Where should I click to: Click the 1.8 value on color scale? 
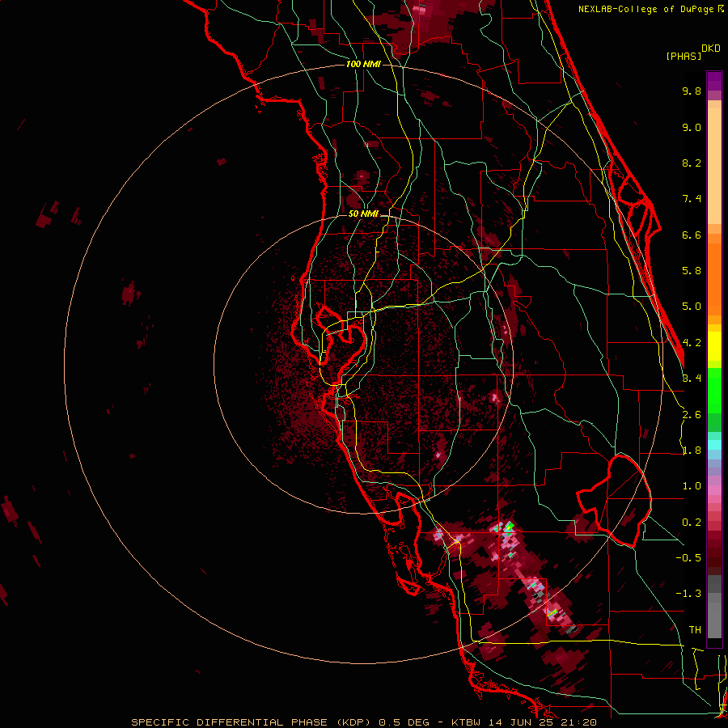point(692,451)
